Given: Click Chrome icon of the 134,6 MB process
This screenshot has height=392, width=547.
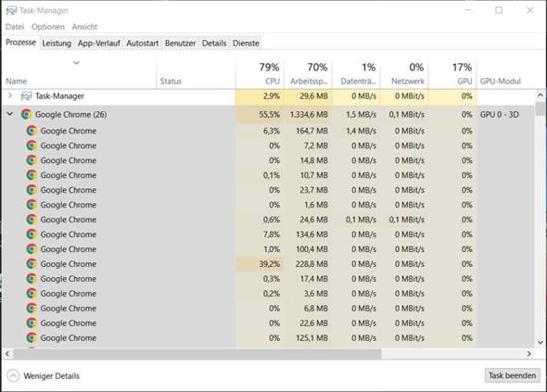Looking at the screenshot, I should click(32, 234).
